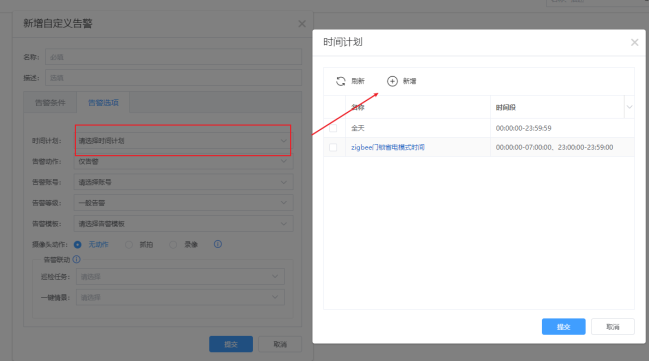Open column settings chevron in table header
Screen dimensions: 649x361
click(629, 107)
